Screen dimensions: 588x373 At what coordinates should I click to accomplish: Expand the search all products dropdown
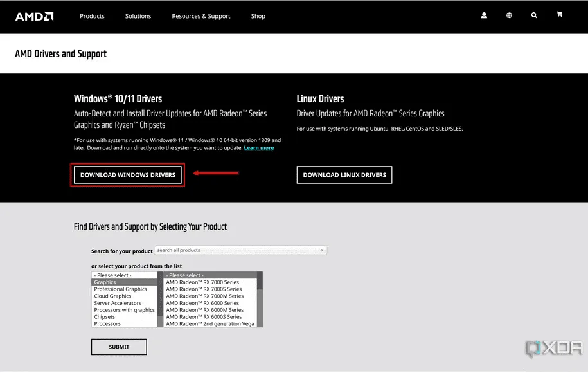[x=241, y=250]
